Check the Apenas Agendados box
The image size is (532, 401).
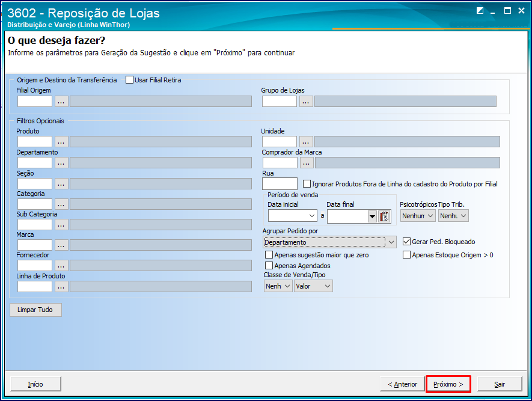click(269, 265)
